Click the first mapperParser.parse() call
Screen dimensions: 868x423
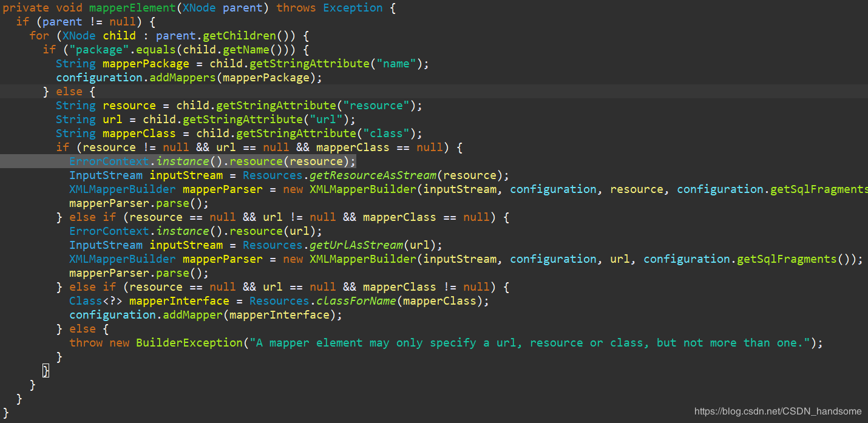(x=139, y=203)
